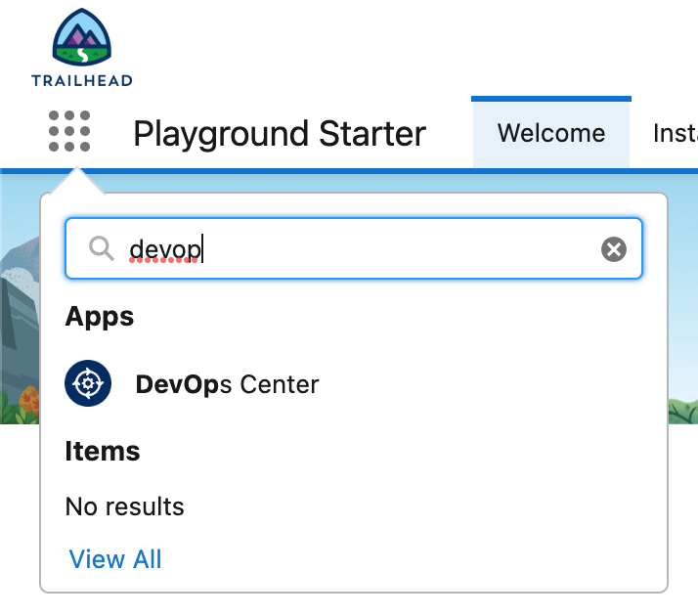Open the DevOps Center app icon
698x616 pixels.
(x=88, y=383)
